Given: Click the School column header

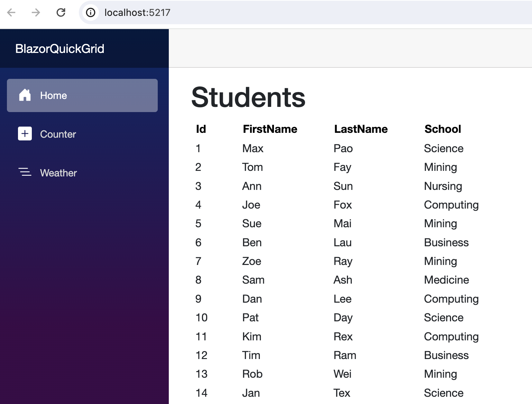Looking at the screenshot, I should [x=443, y=129].
